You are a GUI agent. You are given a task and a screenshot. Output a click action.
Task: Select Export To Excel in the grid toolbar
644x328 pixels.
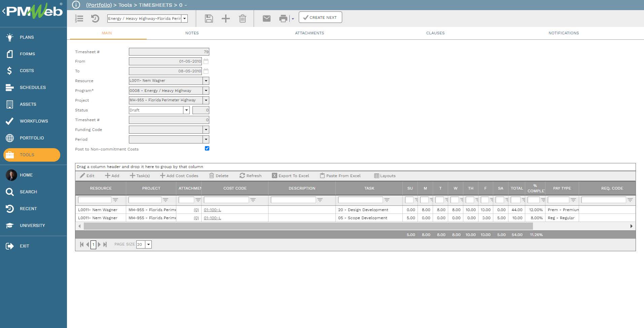coord(291,175)
